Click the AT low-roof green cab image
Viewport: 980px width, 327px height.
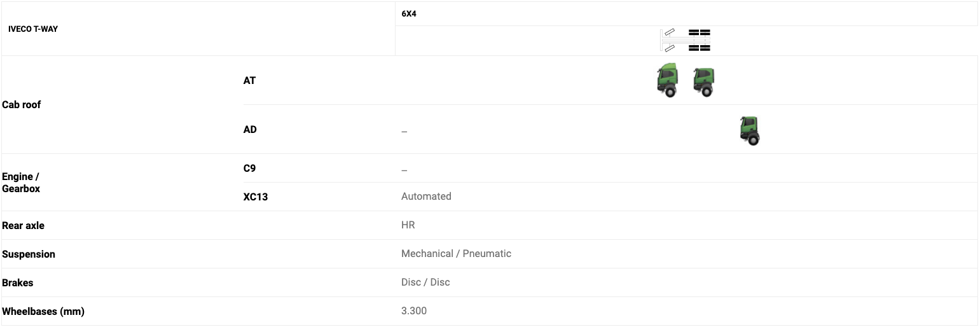[x=703, y=82]
